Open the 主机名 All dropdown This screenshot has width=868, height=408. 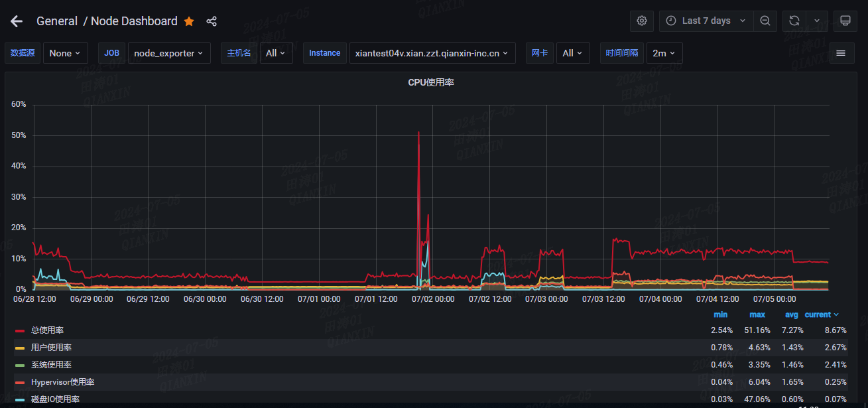[277, 53]
